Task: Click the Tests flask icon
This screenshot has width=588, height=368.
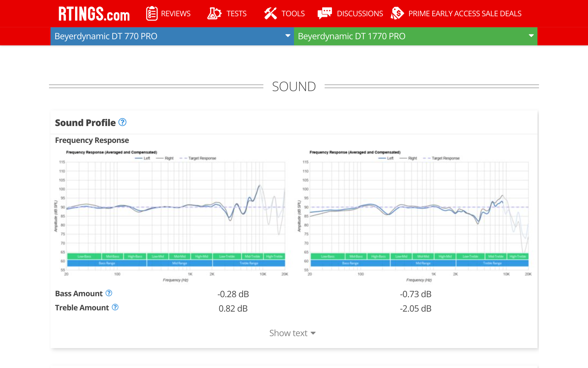Action: pyautogui.click(x=214, y=13)
